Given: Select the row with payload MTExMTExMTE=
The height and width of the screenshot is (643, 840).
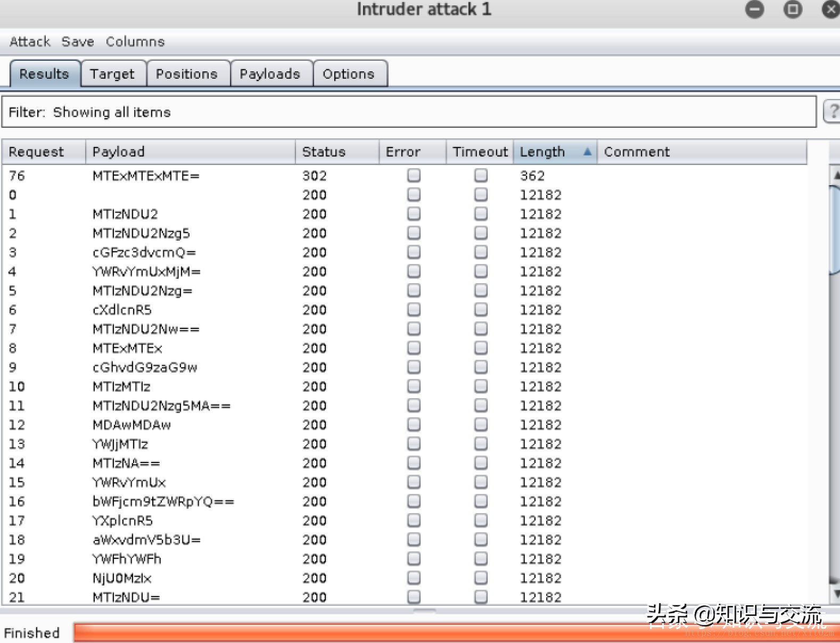Looking at the screenshot, I should click(x=405, y=175).
